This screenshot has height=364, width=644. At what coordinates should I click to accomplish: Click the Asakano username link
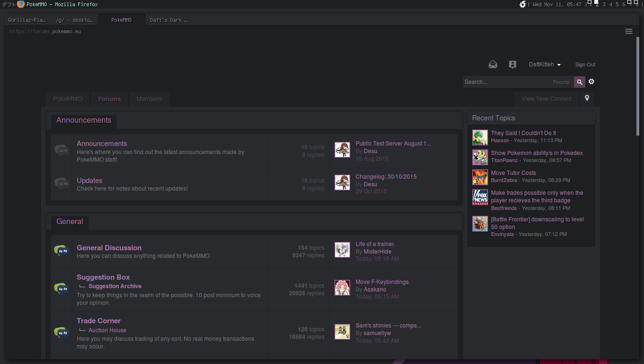point(375,290)
